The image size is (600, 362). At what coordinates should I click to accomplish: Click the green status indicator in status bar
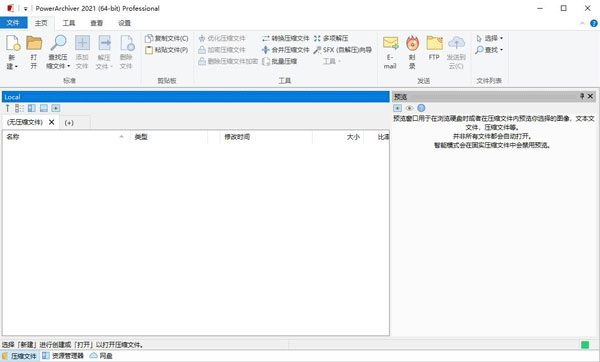coord(585,345)
